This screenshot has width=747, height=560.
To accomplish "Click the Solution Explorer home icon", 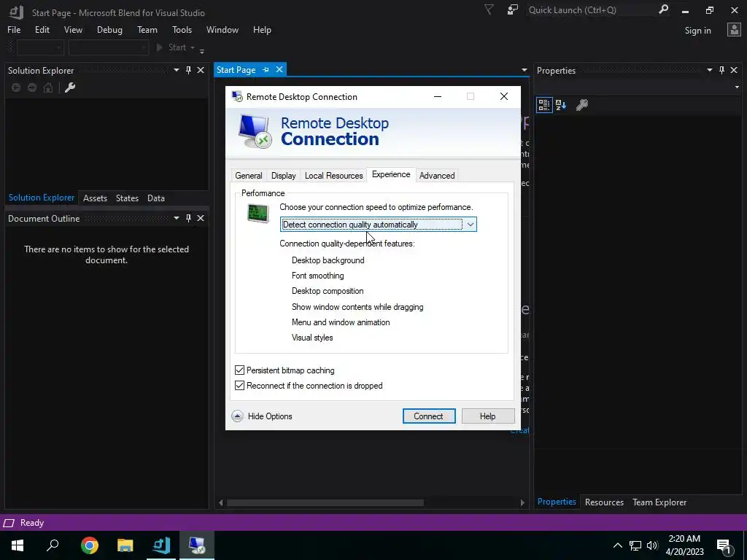I will [x=48, y=87].
